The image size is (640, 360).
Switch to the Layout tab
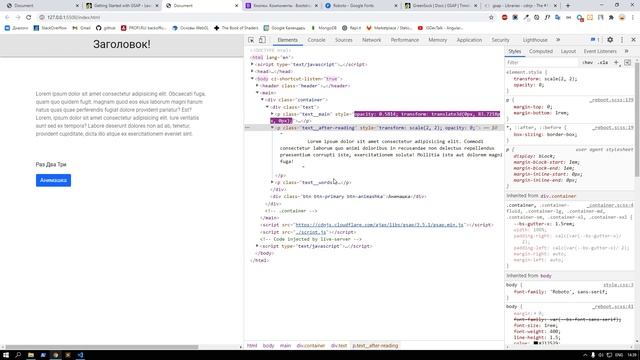click(568, 51)
